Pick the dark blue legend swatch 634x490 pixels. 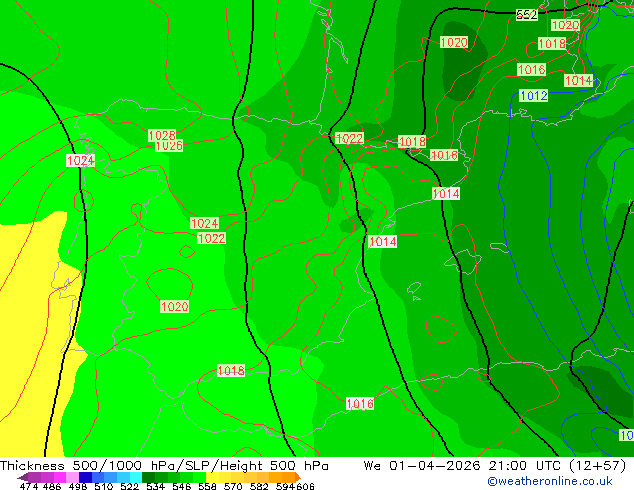click(x=85, y=477)
